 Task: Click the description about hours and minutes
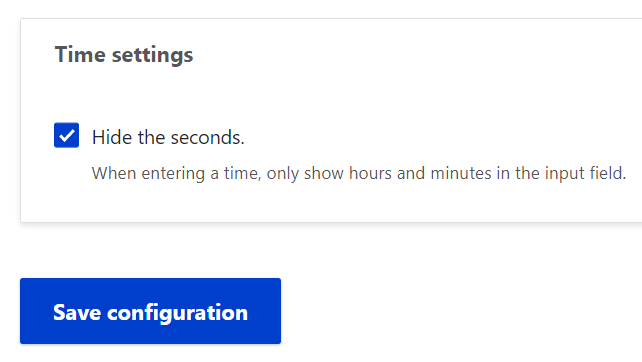tap(359, 173)
